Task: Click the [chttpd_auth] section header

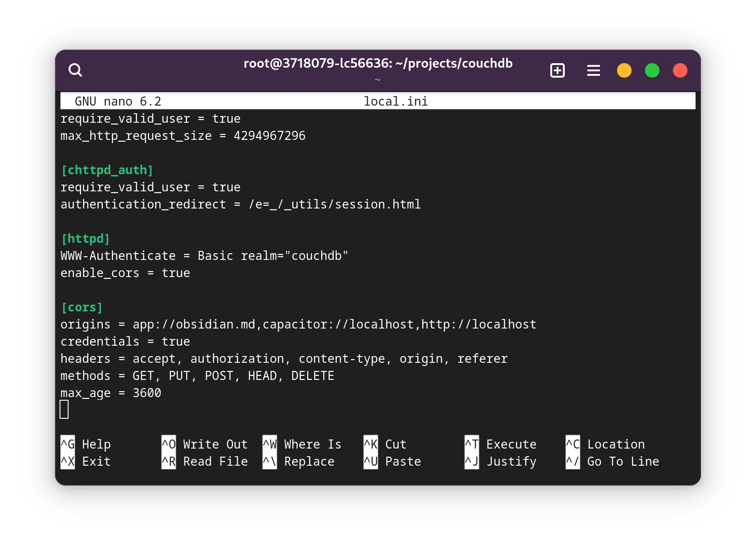Action: (x=107, y=170)
